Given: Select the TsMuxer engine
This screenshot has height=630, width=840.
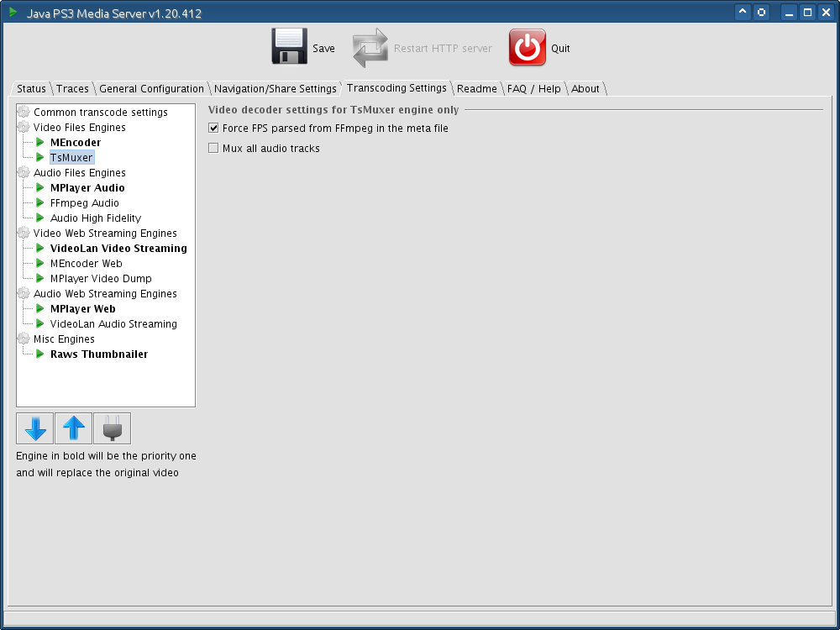Looking at the screenshot, I should tap(71, 158).
